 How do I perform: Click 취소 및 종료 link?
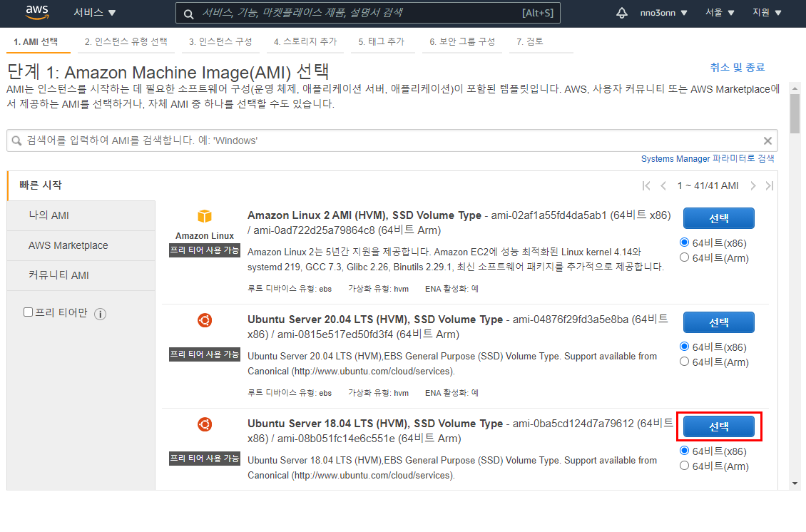click(x=737, y=67)
